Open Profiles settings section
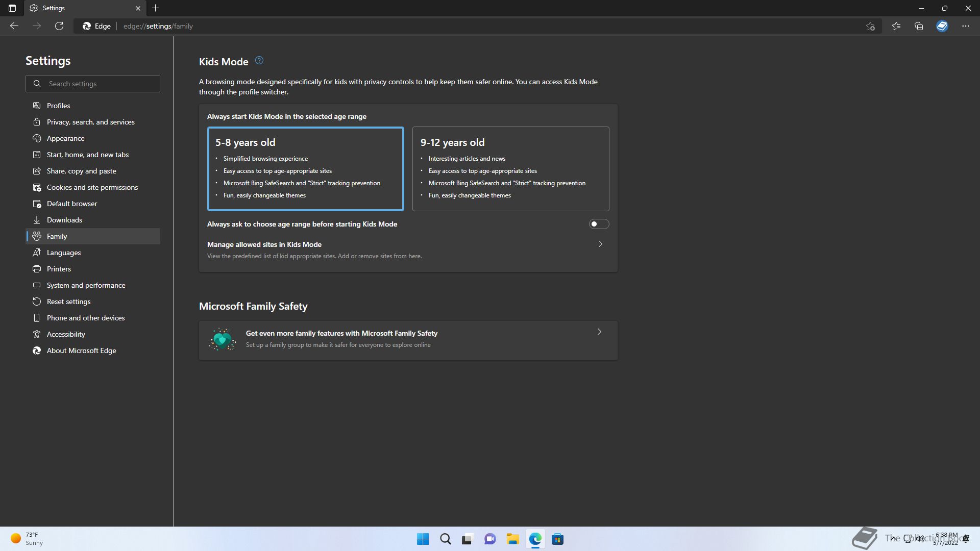Screen dimensions: 980x551 pyautogui.click(x=93, y=106)
